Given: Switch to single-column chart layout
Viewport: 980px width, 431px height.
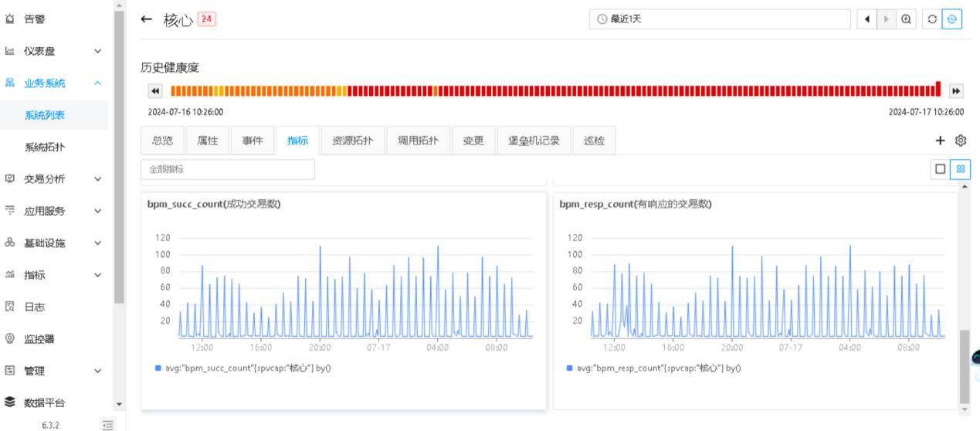Looking at the screenshot, I should pos(940,168).
